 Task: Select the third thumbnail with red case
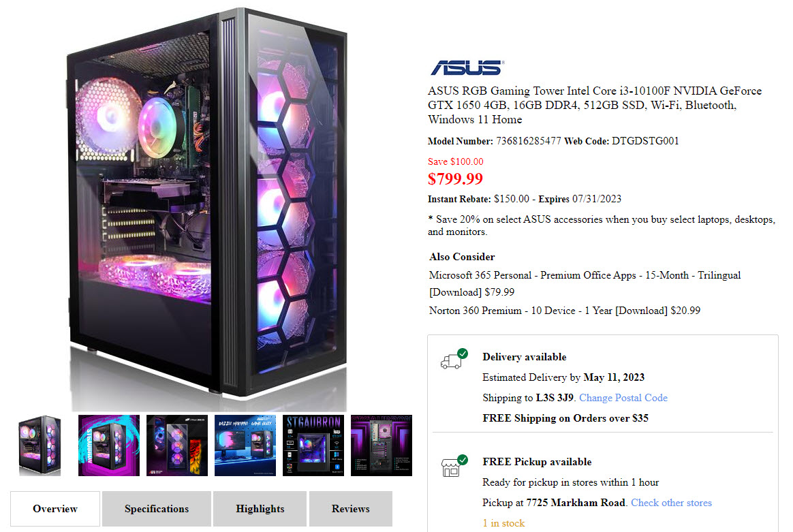tap(177, 445)
